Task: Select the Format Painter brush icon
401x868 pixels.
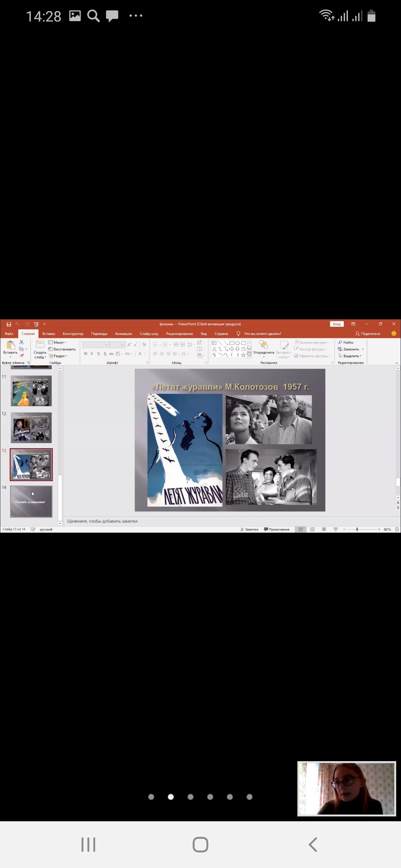Action: (x=22, y=356)
